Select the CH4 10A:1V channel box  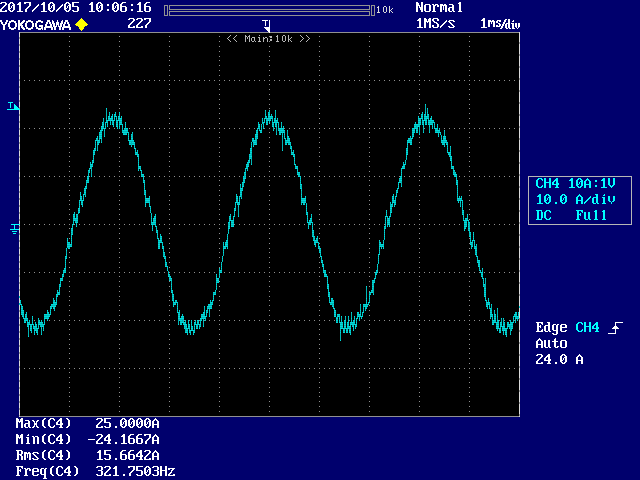580,200
